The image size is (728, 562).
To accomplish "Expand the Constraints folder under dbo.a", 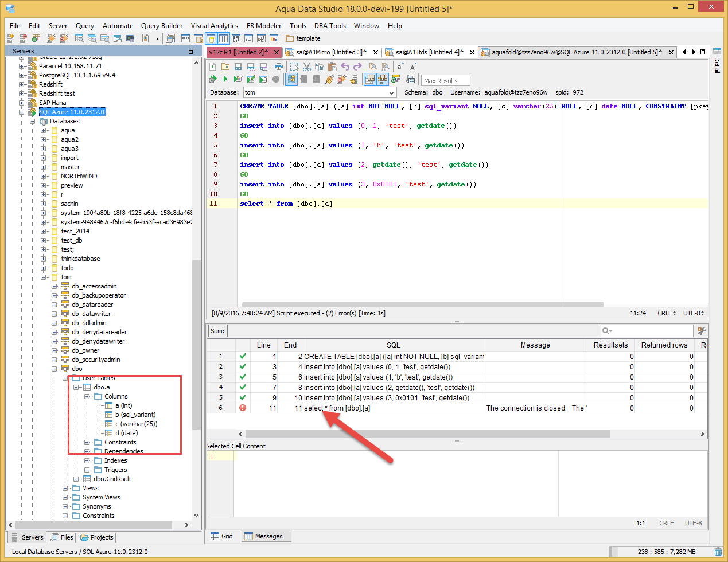I will click(87, 442).
